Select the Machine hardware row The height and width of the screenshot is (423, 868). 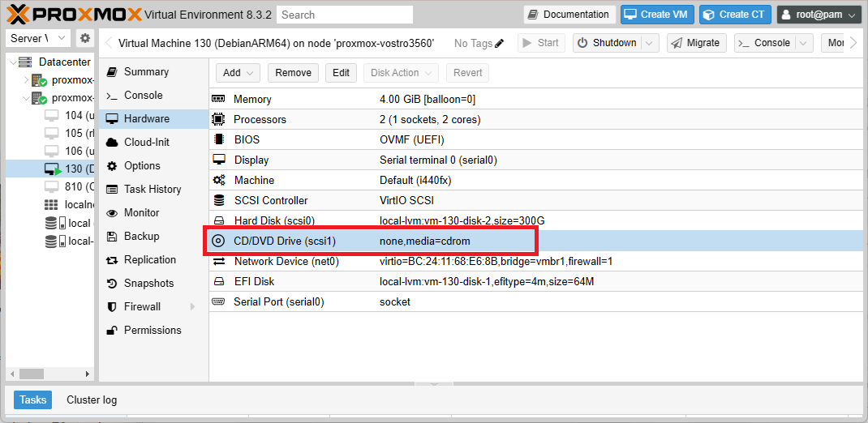[x=538, y=180]
